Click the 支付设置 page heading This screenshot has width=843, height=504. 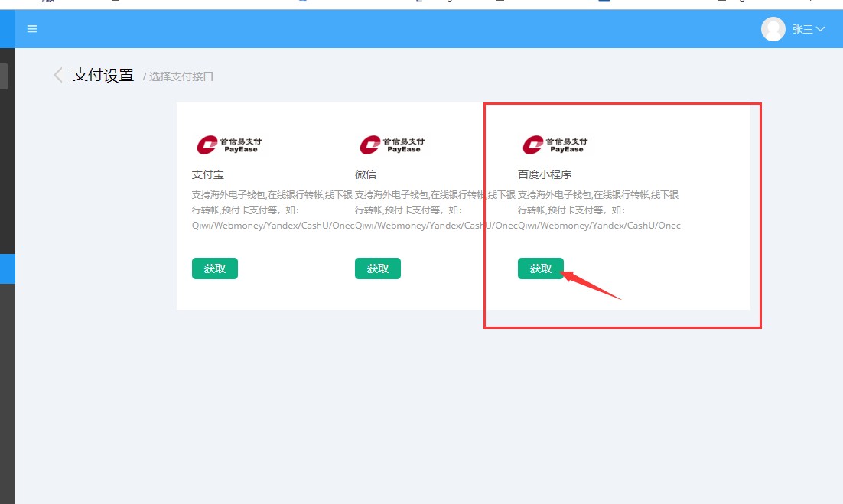tap(103, 75)
